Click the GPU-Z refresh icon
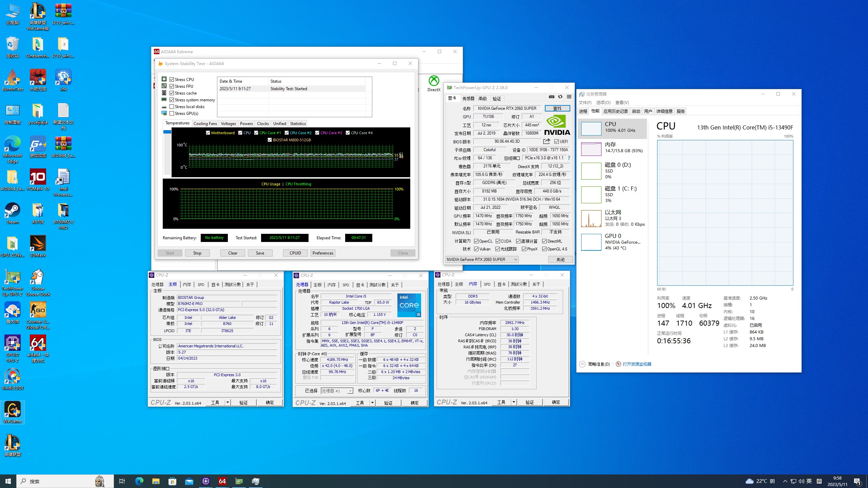 tap(560, 97)
